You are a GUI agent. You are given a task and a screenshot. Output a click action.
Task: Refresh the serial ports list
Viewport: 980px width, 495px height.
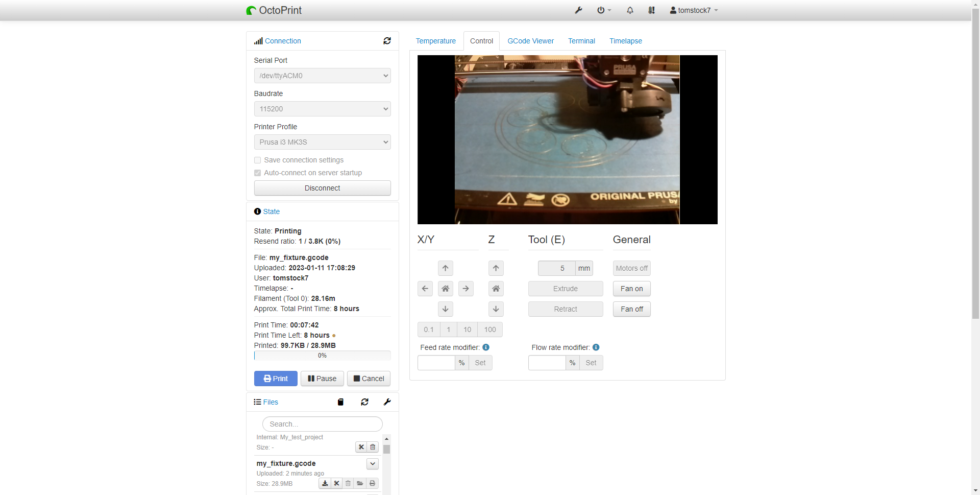click(387, 41)
